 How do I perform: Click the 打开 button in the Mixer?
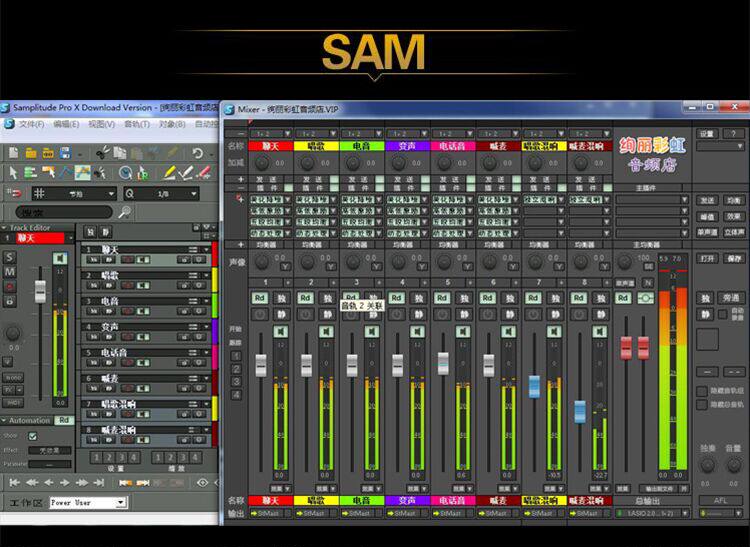tap(707, 259)
